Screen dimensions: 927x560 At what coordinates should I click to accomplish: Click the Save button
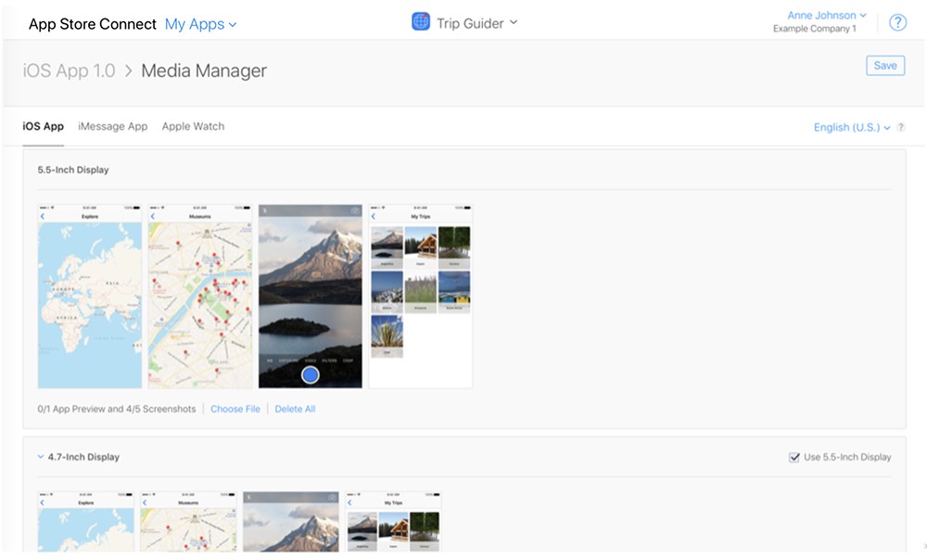[885, 66]
